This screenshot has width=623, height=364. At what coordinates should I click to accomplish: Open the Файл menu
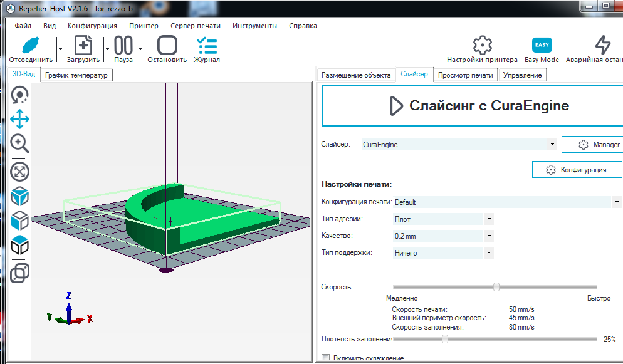[23, 26]
